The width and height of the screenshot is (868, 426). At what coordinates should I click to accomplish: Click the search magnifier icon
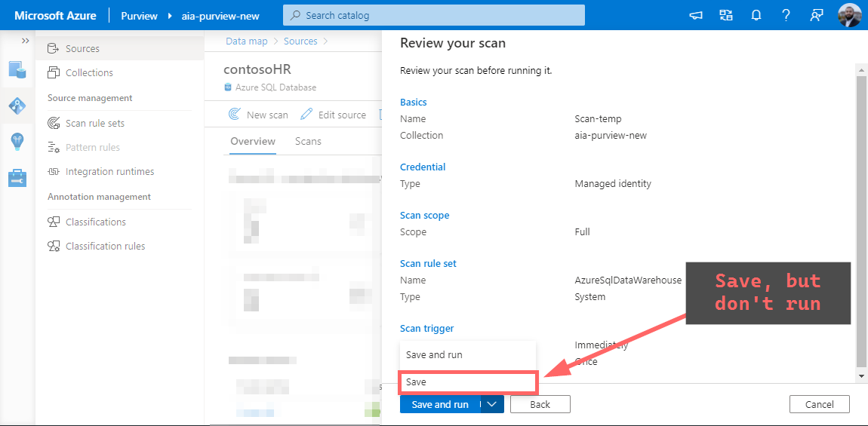click(x=296, y=16)
